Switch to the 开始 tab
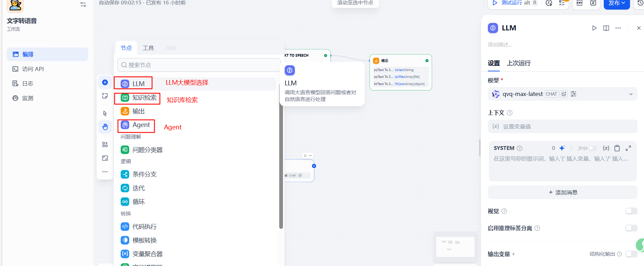 click(x=170, y=48)
